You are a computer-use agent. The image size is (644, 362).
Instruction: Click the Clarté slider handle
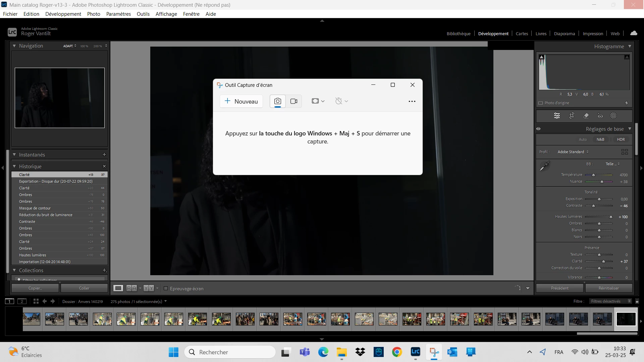coord(603,261)
